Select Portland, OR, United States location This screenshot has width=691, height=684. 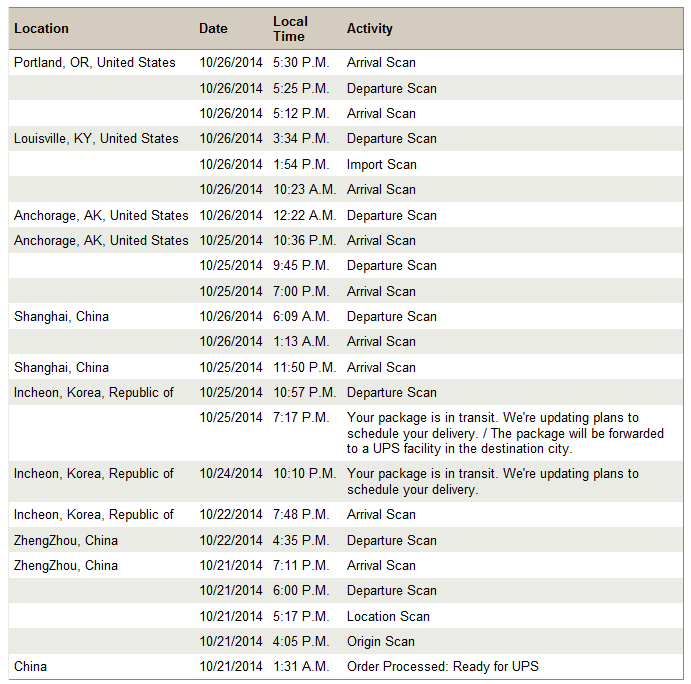coord(95,63)
